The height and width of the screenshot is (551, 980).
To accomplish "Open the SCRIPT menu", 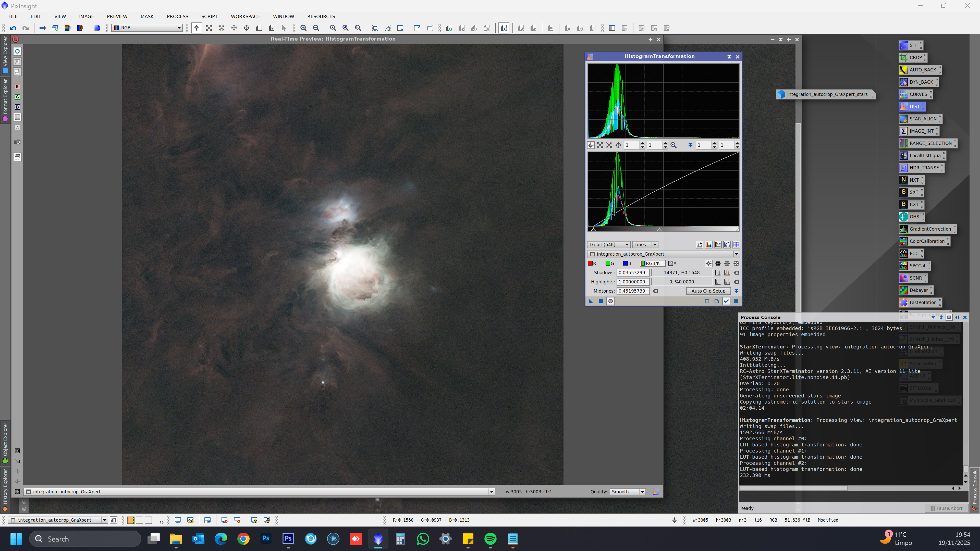I will pyautogui.click(x=209, y=16).
